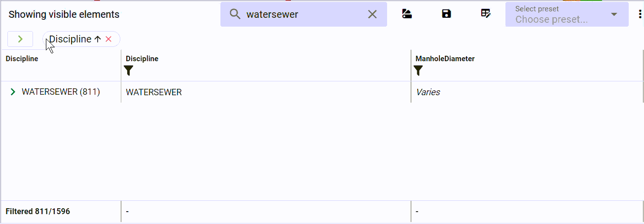Click the search magnifier icon
Image resolution: width=644 pixels, height=224 pixels.
pos(235,14)
